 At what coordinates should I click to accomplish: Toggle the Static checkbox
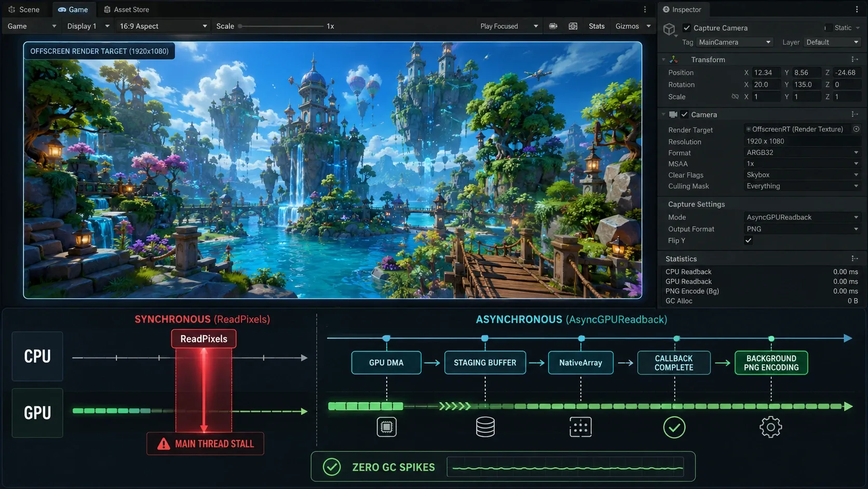[828, 28]
